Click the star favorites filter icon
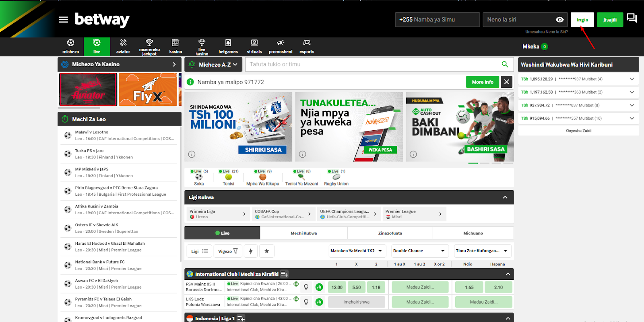Image resolution: width=644 pixels, height=322 pixels. [266, 251]
